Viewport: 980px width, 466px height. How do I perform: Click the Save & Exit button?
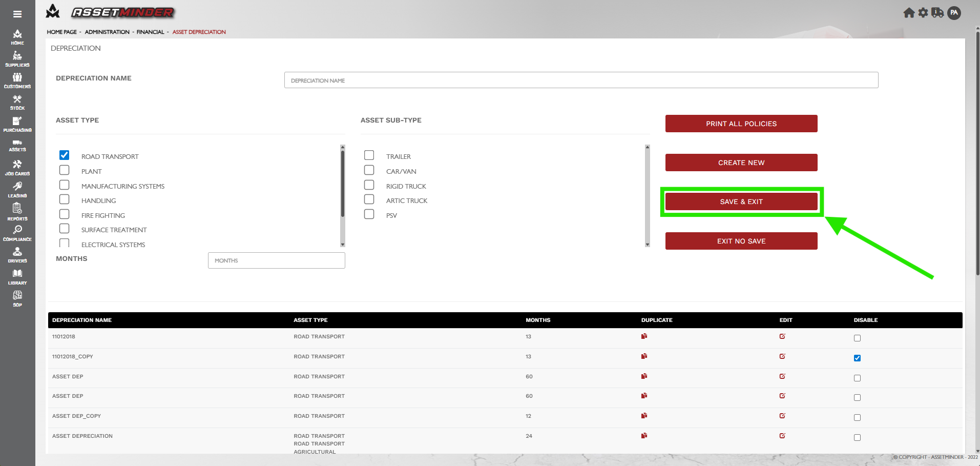tap(741, 201)
